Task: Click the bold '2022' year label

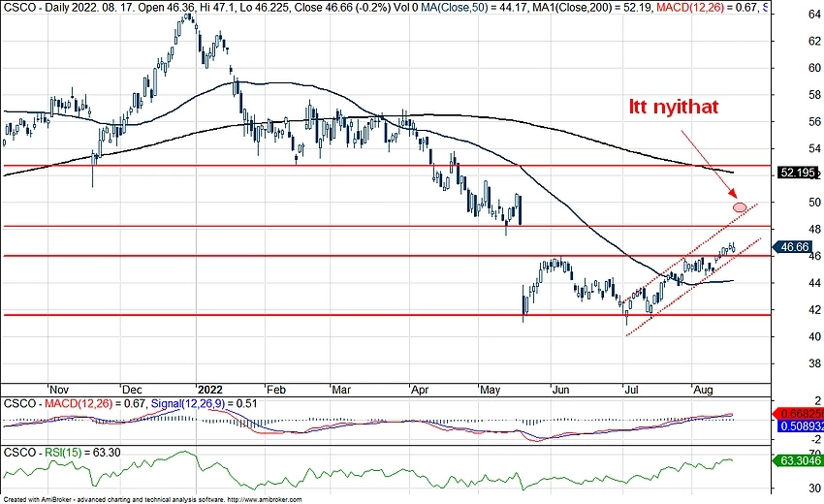Action: (x=209, y=390)
